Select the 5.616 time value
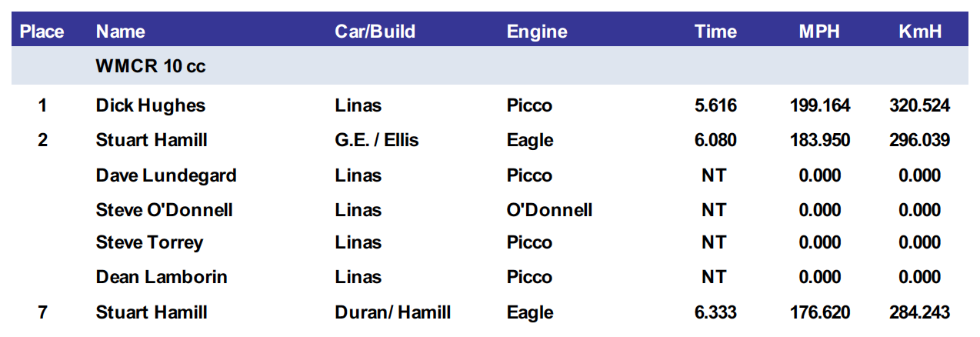The height and width of the screenshot is (337, 980). tap(715, 105)
